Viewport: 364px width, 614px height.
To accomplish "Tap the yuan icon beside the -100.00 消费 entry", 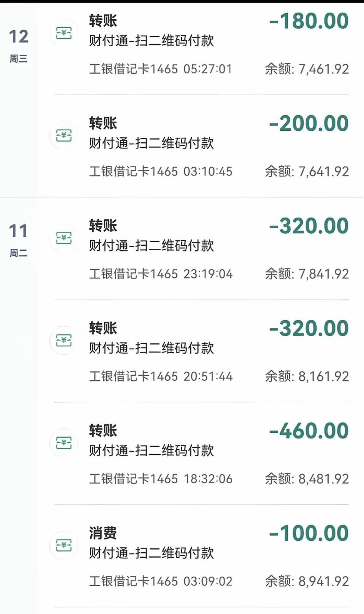I will click(x=64, y=545).
